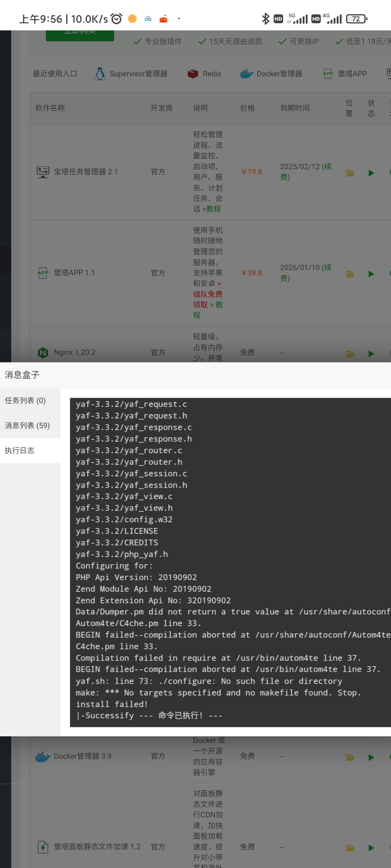Click the 15天无理由退款 feature text
391x868 pixels.
[x=236, y=42]
